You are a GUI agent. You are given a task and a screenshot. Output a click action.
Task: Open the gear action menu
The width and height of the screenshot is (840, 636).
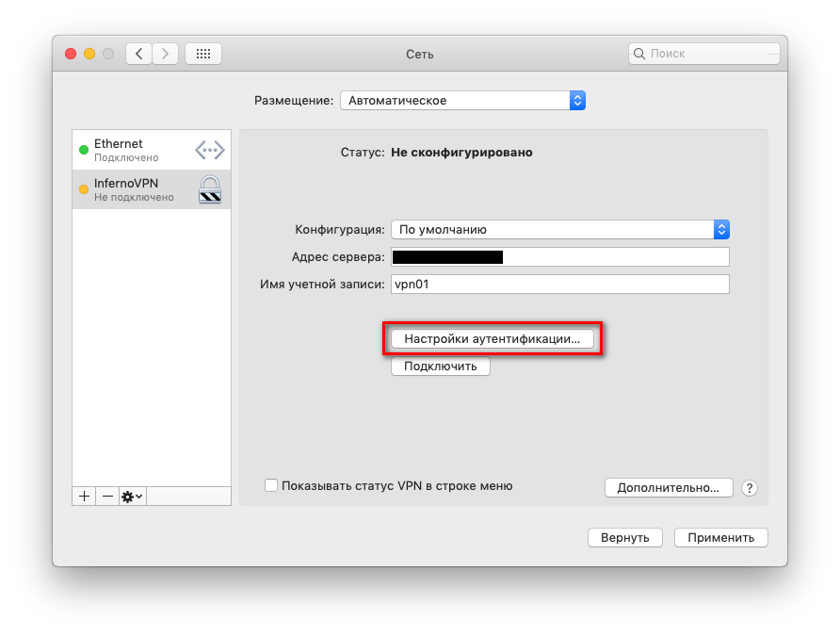(132, 497)
